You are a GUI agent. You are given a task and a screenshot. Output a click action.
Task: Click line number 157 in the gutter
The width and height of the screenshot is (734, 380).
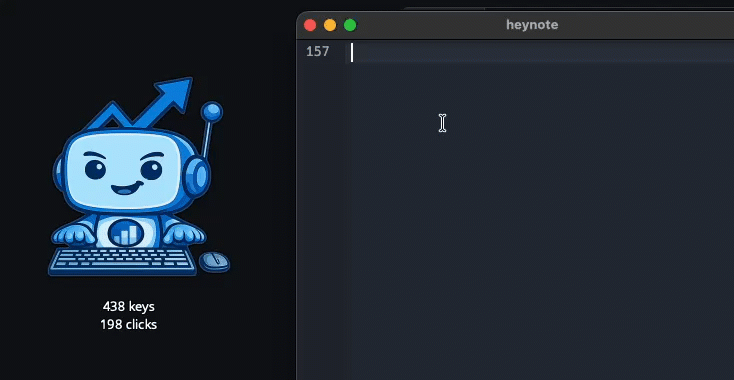(318, 51)
